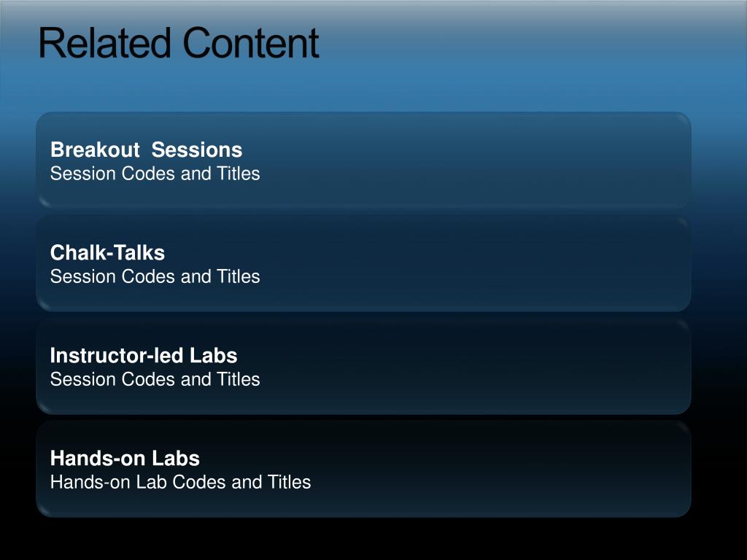This screenshot has width=747, height=560.
Task: Click the "Hands-on Lab Codes and Titles" text
Action: 181,482
